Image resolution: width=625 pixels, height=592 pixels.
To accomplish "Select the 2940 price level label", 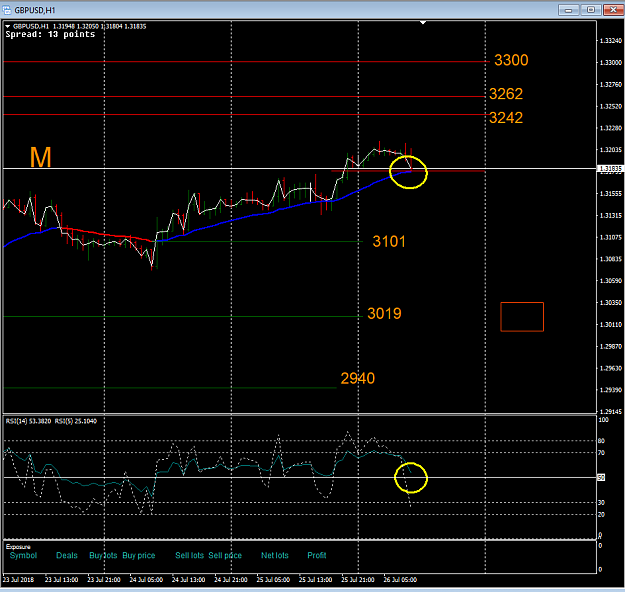I will click(x=358, y=378).
